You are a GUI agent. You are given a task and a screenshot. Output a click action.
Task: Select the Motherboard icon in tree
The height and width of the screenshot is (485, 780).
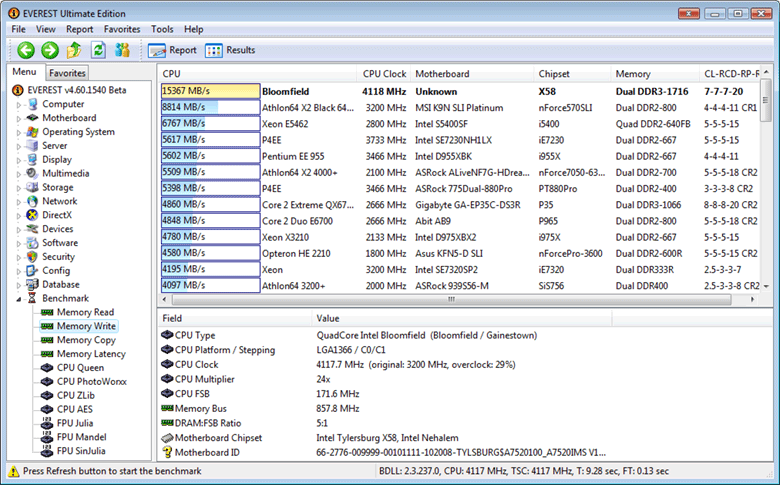32,118
